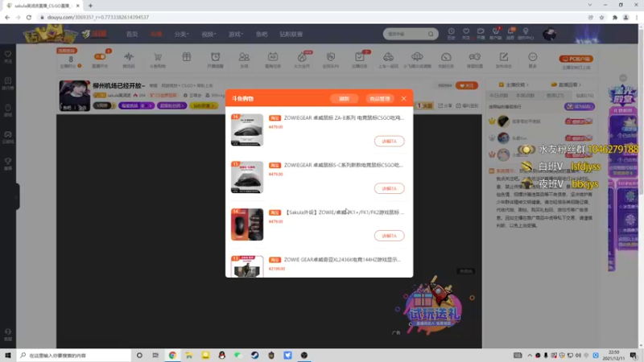Open Chrome from the taskbar
Screen dimensions: 644x362
(172, 356)
